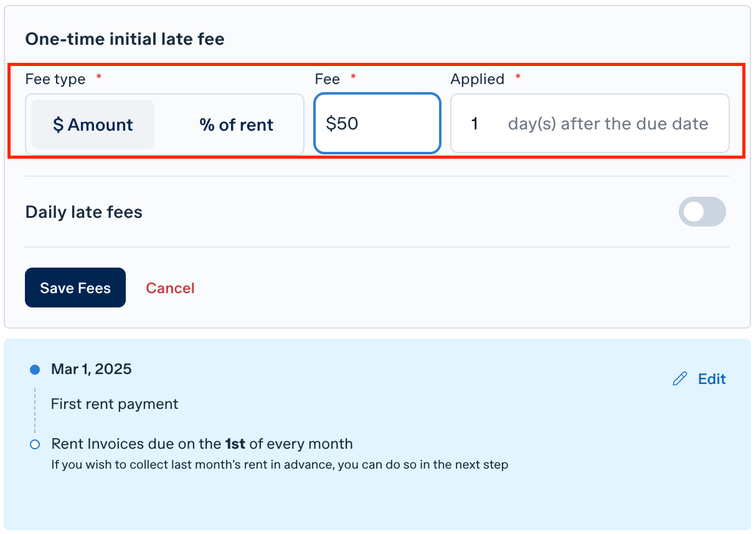Save the fees with Save Fees button

click(x=75, y=288)
